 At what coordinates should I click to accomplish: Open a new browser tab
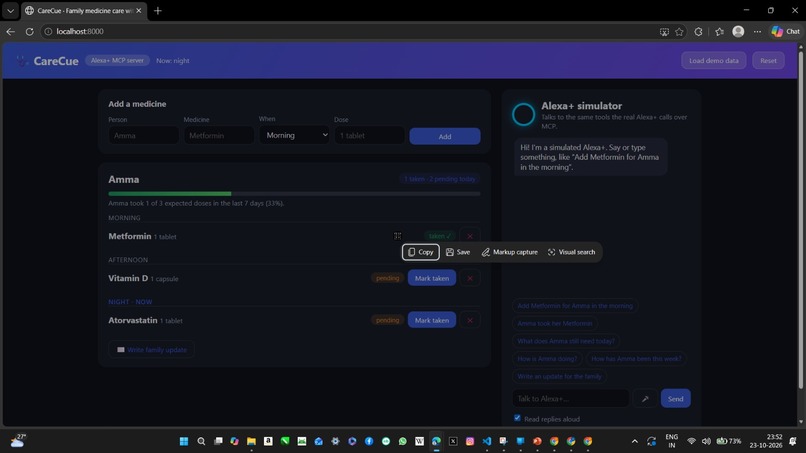tap(158, 10)
